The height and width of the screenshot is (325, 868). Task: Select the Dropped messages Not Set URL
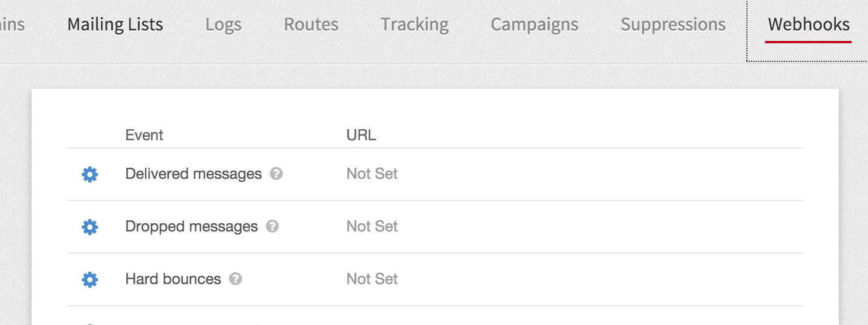372,227
